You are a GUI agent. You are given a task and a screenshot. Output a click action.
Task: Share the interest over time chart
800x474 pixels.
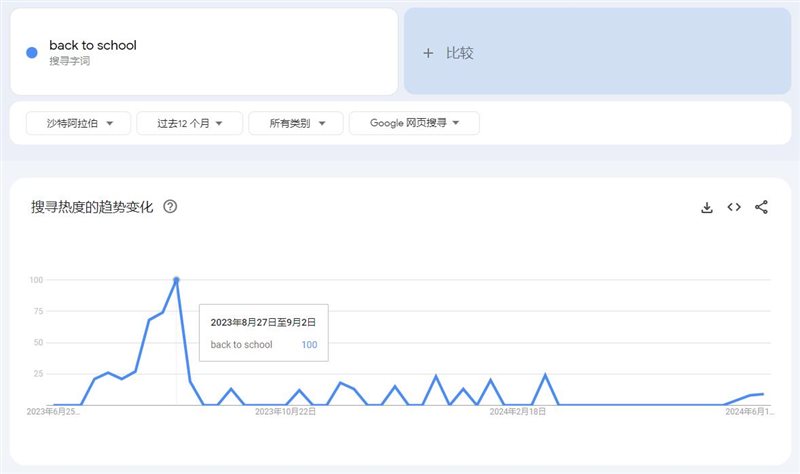point(761,207)
